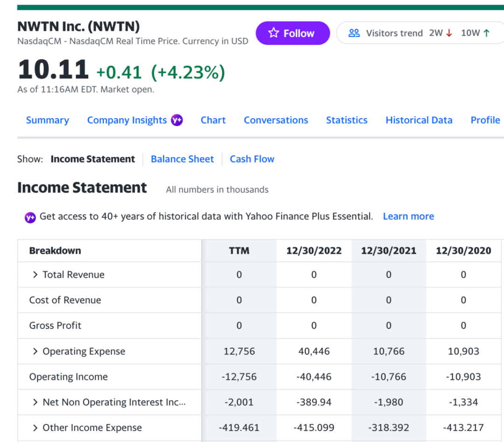Image resolution: width=504 pixels, height=442 pixels.
Task: Click interest value -1,980
Action: [389, 402]
